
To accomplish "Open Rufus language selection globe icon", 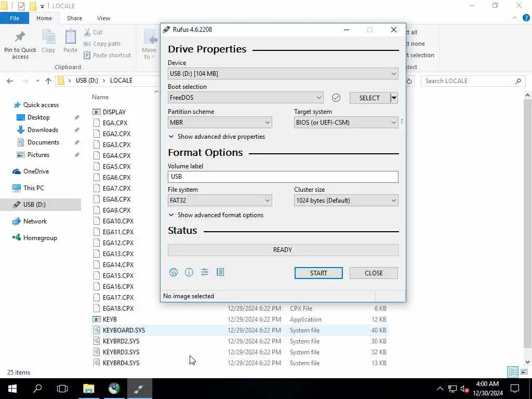I will point(174,272).
